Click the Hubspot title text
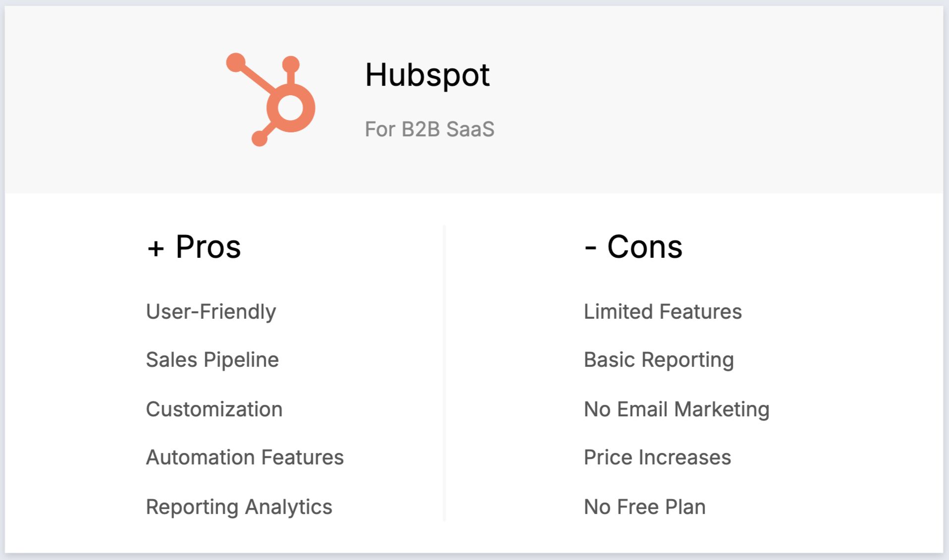 [427, 75]
